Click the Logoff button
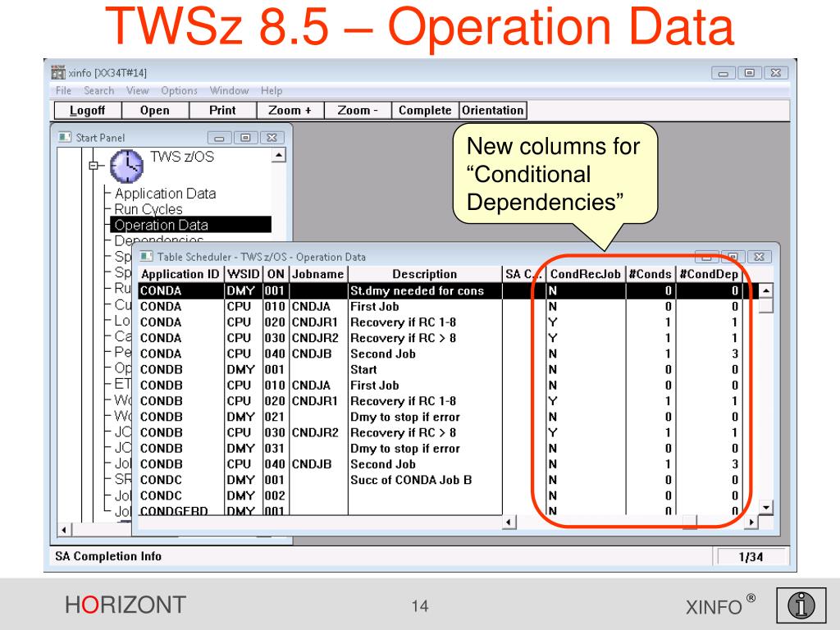 [89, 111]
